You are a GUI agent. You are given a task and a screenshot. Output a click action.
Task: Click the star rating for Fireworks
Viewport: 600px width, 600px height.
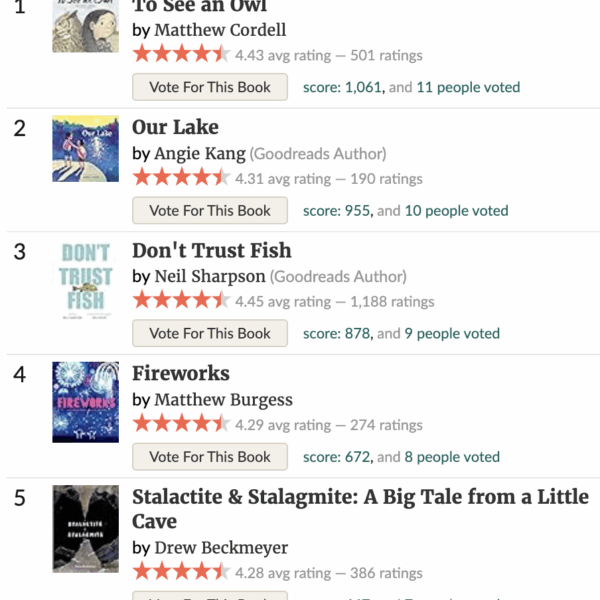[181, 425]
